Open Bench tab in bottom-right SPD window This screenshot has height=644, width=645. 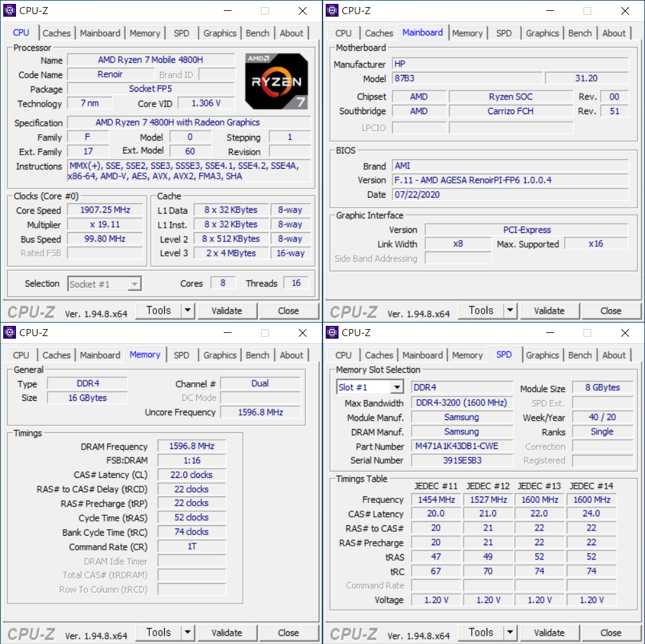(580, 355)
